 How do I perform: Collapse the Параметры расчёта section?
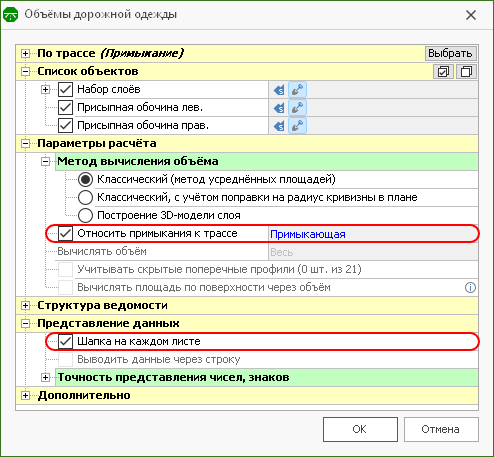click(25, 143)
